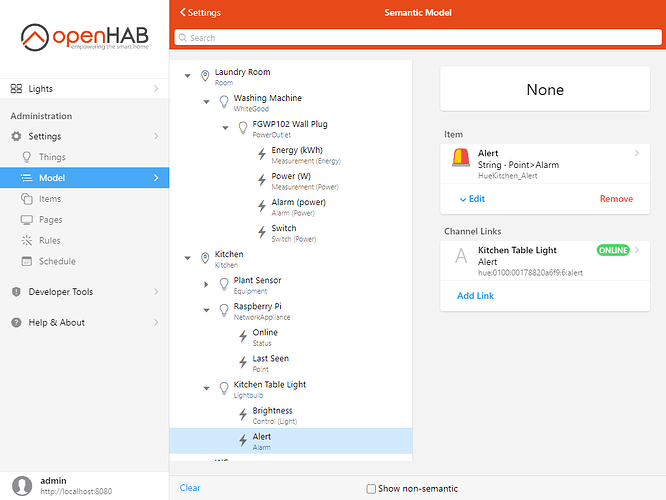Screen dimensions: 666x500
Task: Click the Rules sparkle icon in sidebar
Action: [x=27, y=241]
